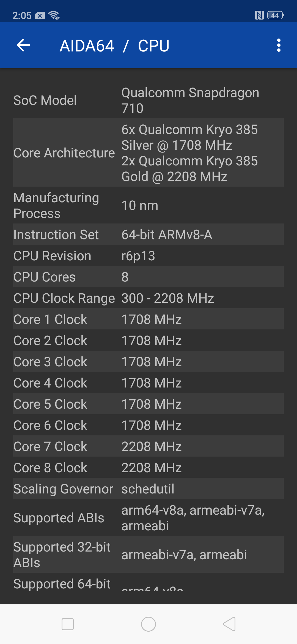Tap the battery level indicator

(x=275, y=15)
